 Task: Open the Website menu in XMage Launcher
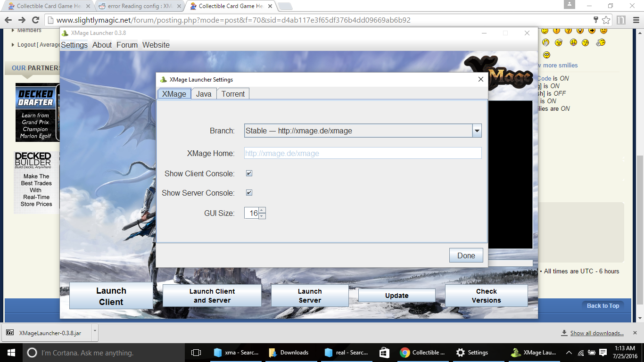[156, 45]
